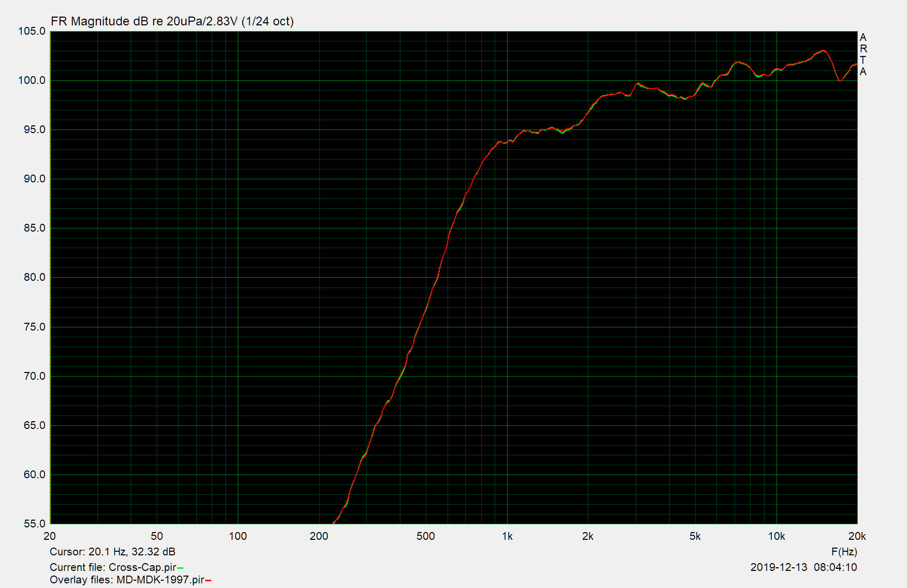Screen dimensions: 907x588
Task: Click the 2019-12-13 08:04:10 timestamp
Action: click(x=803, y=567)
